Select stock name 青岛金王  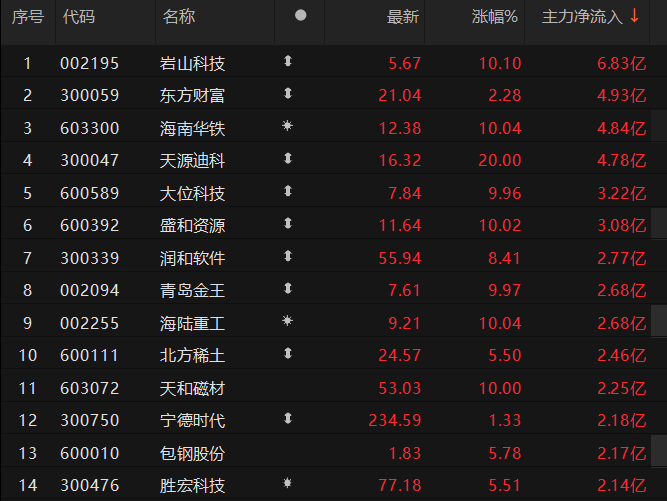pyautogui.click(x=192, y=290)
